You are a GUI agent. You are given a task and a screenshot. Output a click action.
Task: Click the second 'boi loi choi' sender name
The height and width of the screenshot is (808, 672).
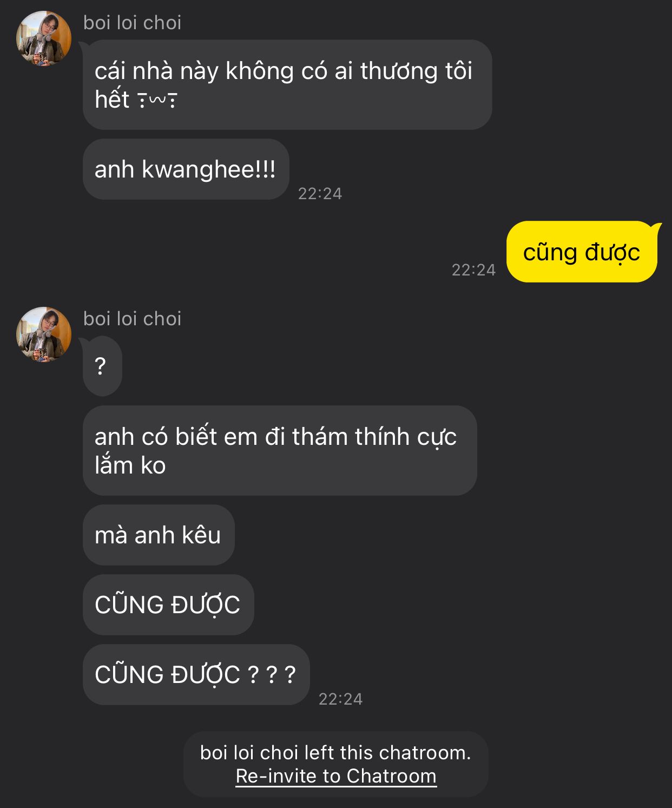point(133,319)
